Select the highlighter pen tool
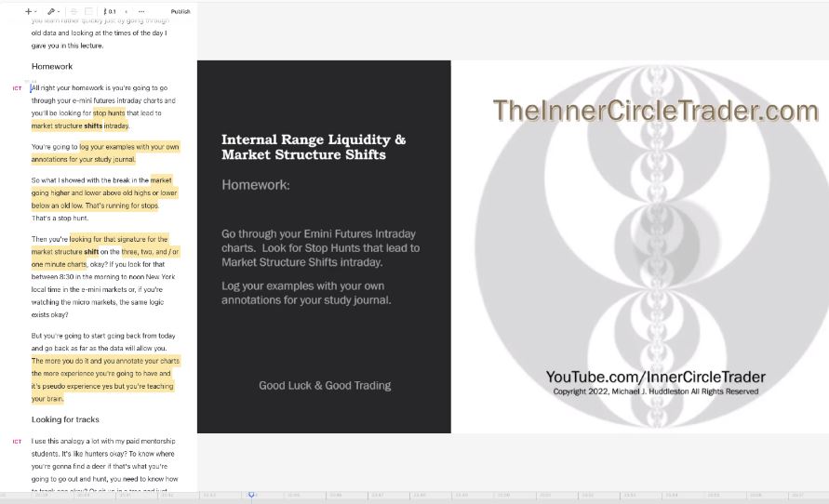The height and width of the screenshot is (504, 829). click(51, 11)
